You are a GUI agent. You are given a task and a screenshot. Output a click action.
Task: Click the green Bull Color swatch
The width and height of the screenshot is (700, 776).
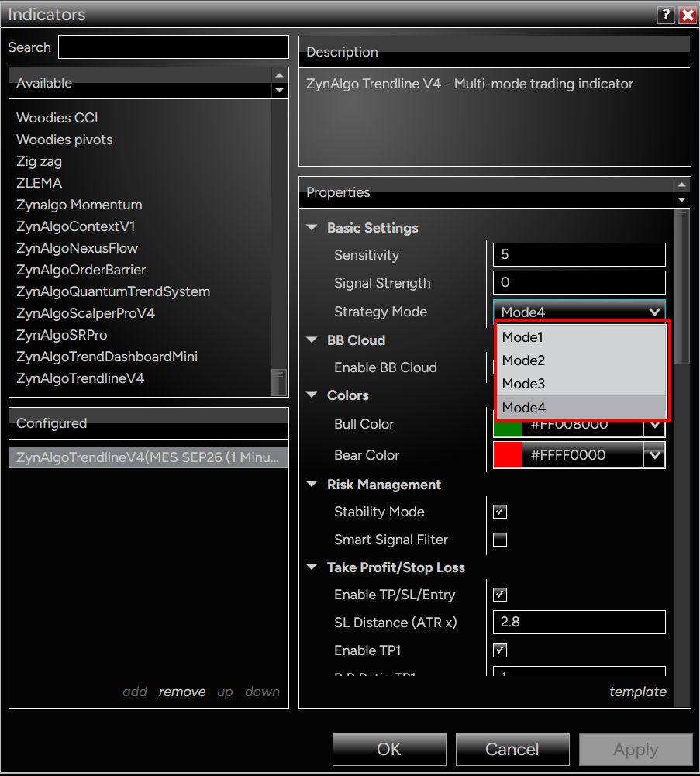click(x=508, y=429)
